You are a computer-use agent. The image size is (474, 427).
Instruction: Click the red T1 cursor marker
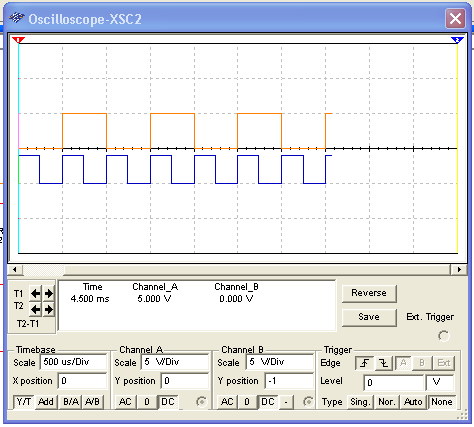tap(18, 40)
